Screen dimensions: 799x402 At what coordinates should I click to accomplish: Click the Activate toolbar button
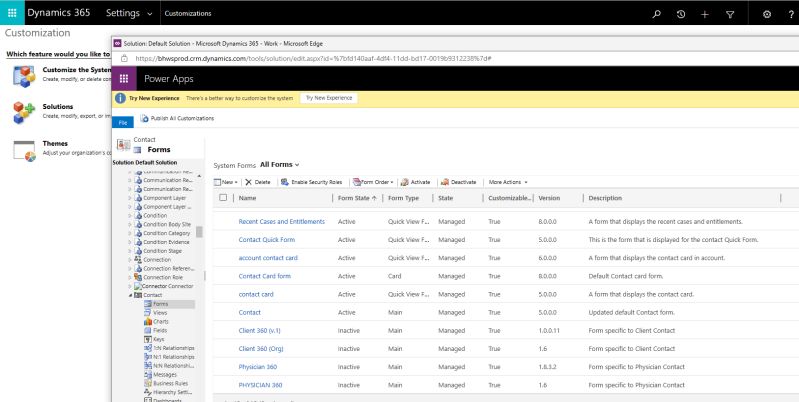(415, 182)
